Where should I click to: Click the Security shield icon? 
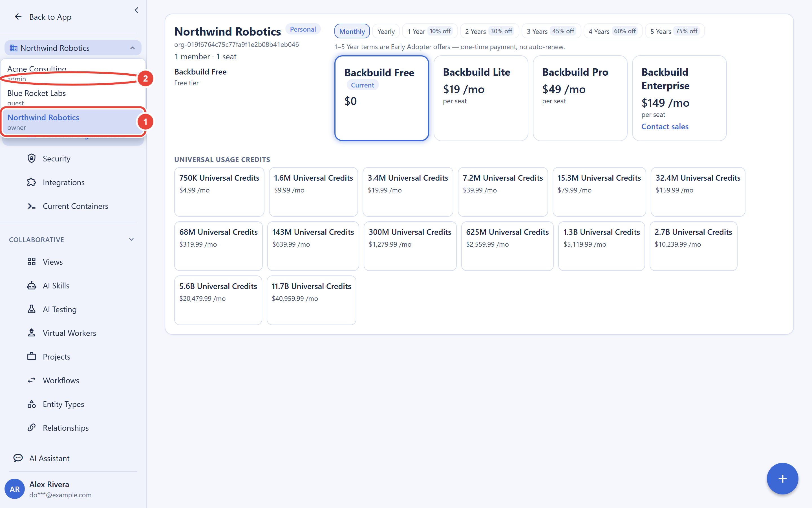32,158
